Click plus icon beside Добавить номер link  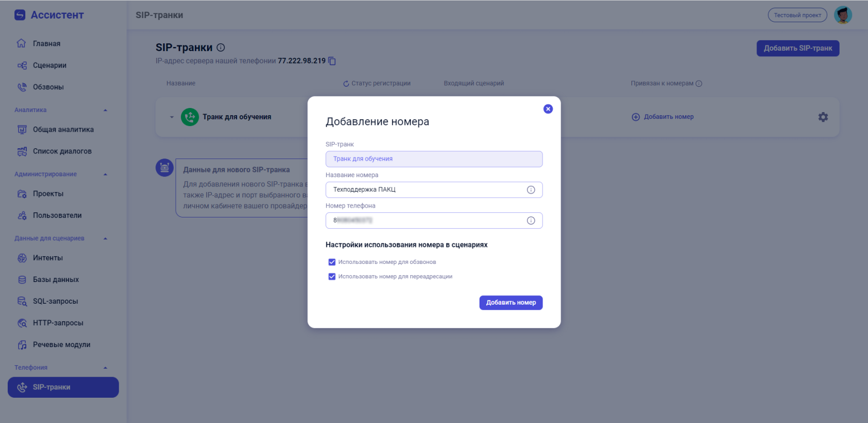tap(636, 117)
